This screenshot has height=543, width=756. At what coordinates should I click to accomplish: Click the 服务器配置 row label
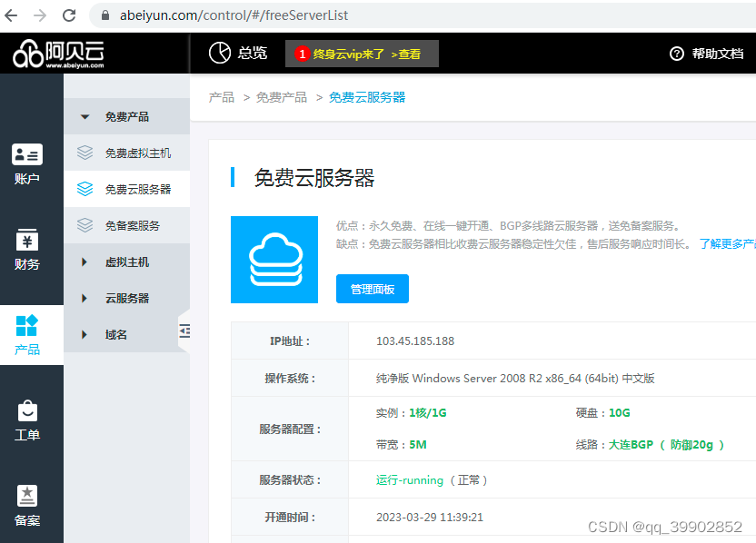290,429
